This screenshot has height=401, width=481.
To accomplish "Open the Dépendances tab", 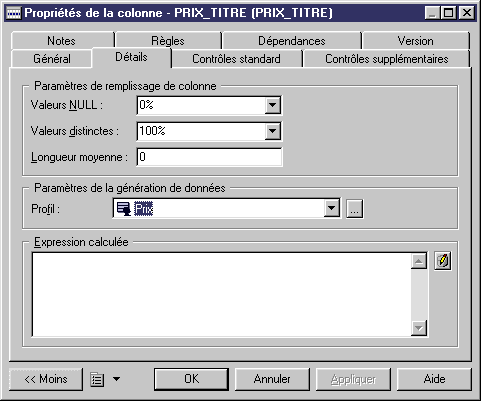I will 292,41.
